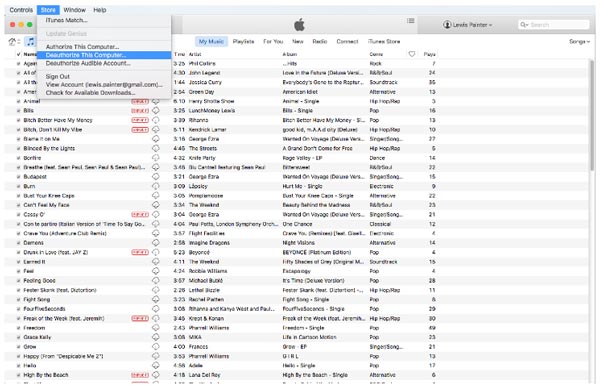
Task: Download Burn from iCloud
Action: tap(156, 186)
